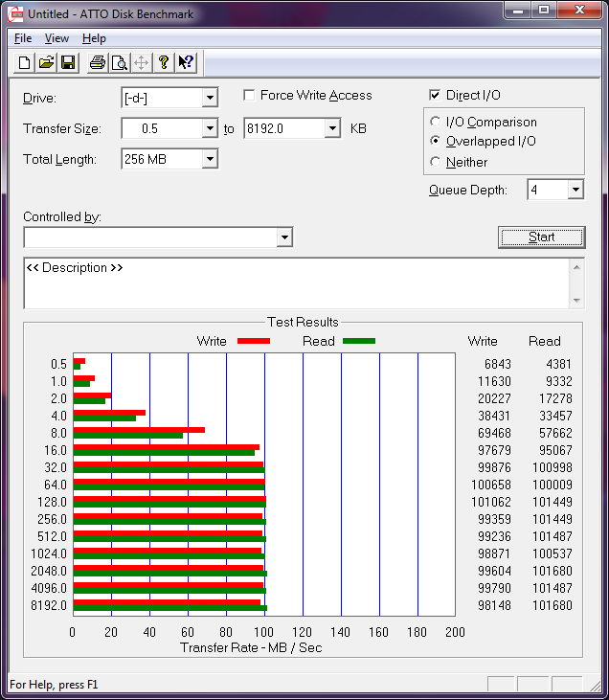This screenshot has height=700, width=609.
Task: Click the Save floppy disk icon
Action: coord(68,62)
